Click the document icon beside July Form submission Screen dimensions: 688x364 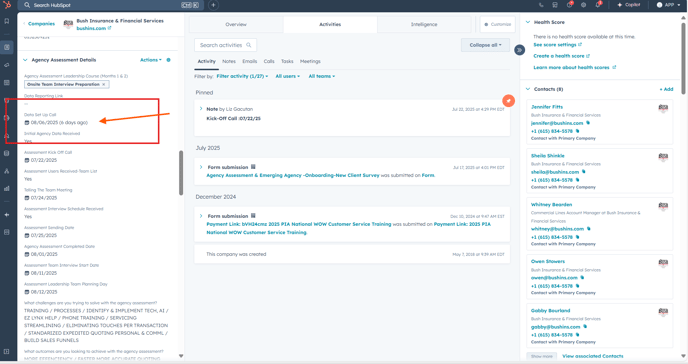[253, 167]
